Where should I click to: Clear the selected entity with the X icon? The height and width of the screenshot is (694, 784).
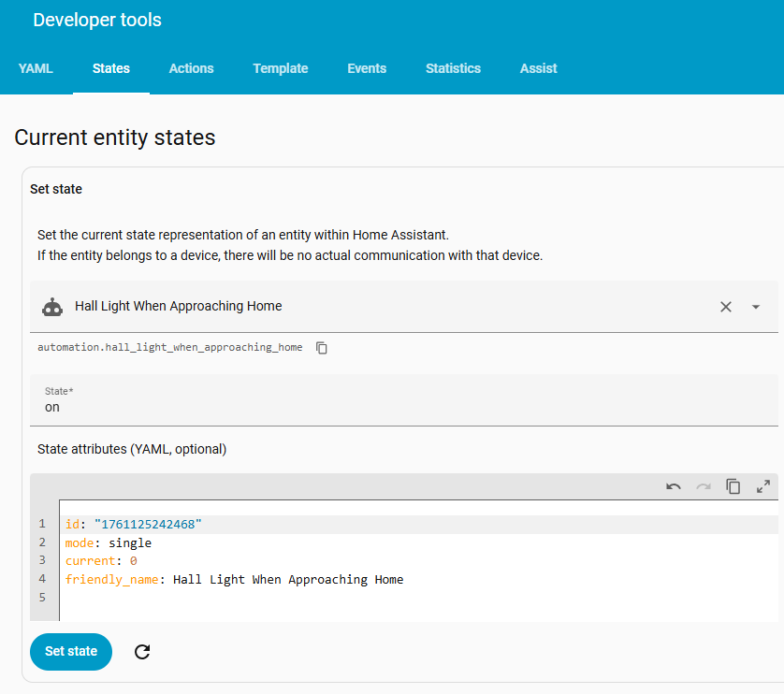tap(725, 307)
